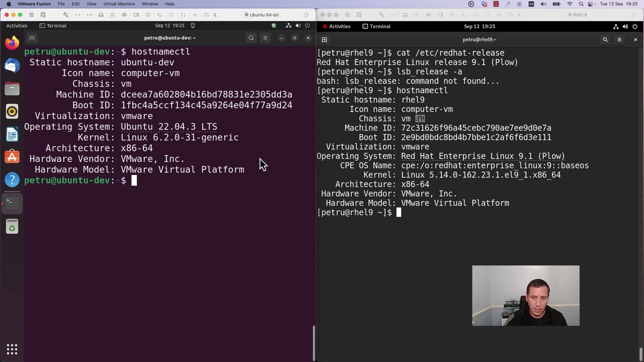Open the Edit menu
The image size is (644, 362).
pos(75,4)
